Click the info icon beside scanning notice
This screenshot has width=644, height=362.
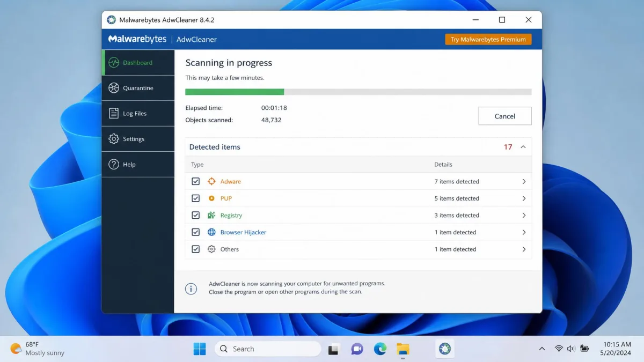(191, 289)
